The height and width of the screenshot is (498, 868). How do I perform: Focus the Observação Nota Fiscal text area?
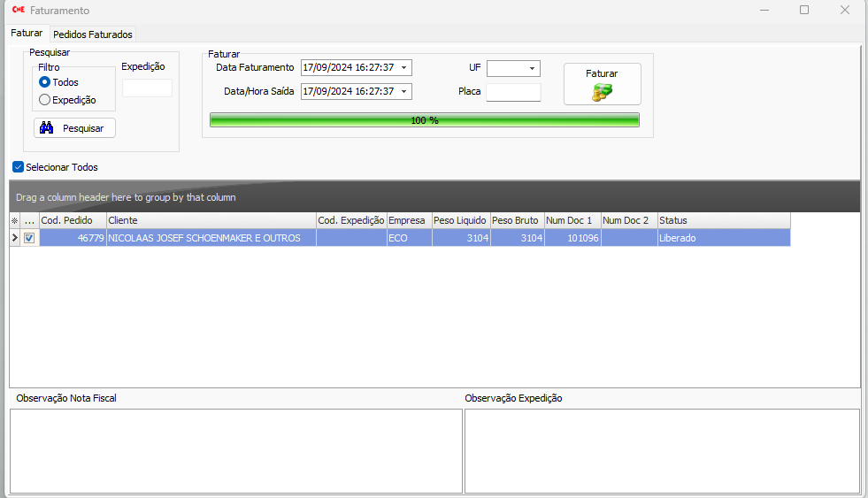(x=235, y=450)
